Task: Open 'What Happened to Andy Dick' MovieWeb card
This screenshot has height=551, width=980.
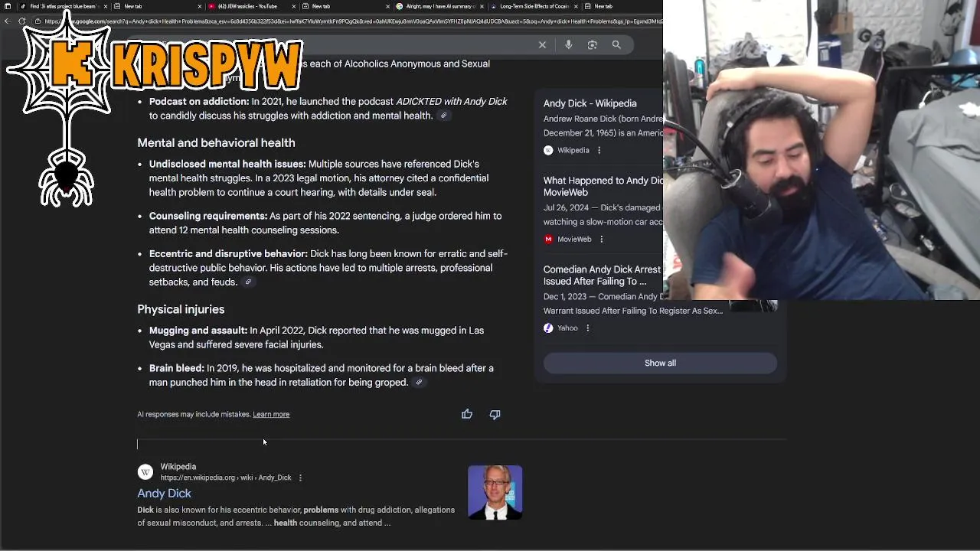Action: (x=603, y=187)
